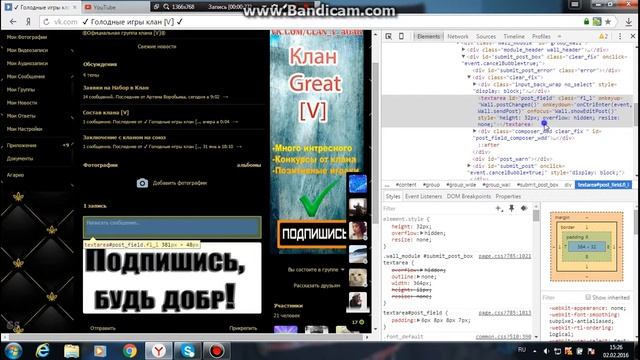
Task: Expand the padding shorthand in textarea#post_field
Action: [418, 320]
